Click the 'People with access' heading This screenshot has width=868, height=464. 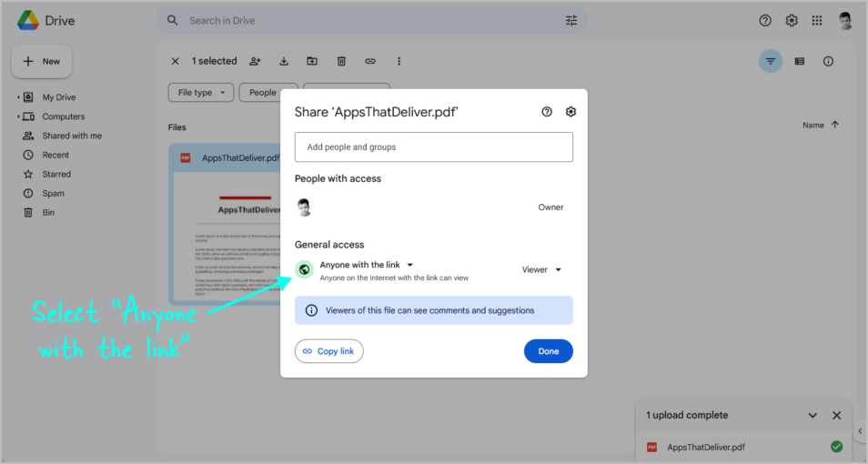[x=338, y=179]
